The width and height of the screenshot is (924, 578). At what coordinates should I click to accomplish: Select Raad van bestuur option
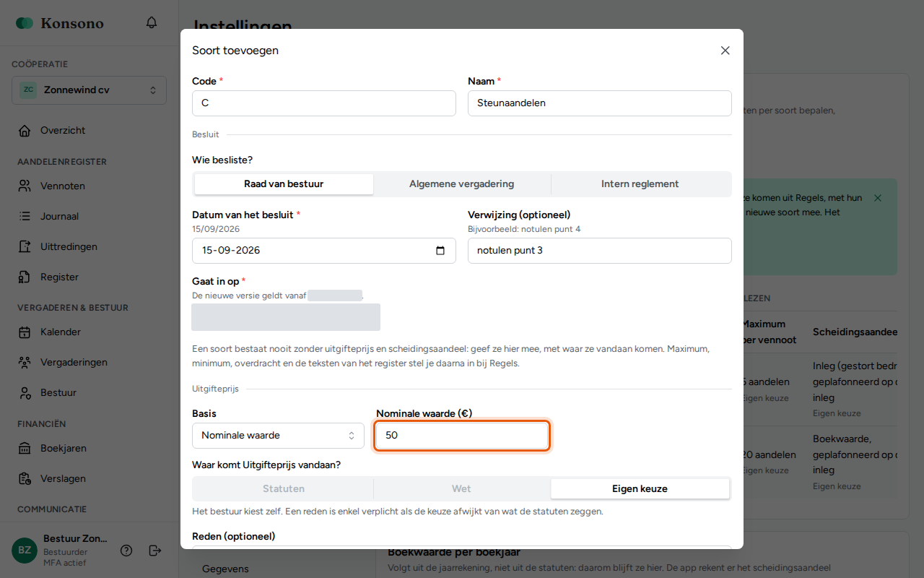tap(284, 184)
